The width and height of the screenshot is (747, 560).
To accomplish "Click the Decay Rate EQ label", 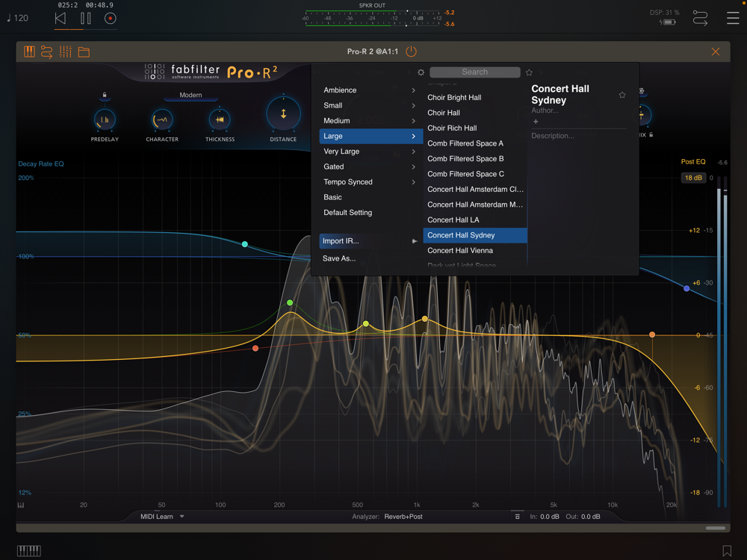I will 41,164.
